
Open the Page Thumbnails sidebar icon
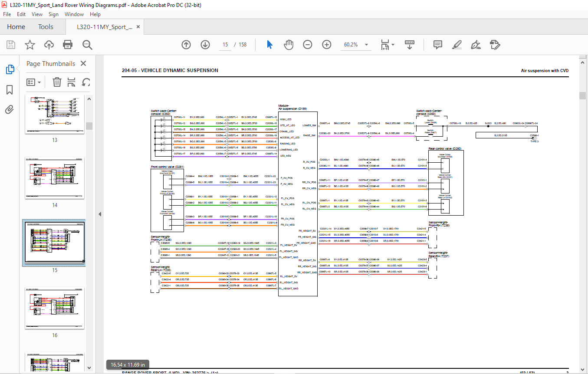click(x=10, y=69)
